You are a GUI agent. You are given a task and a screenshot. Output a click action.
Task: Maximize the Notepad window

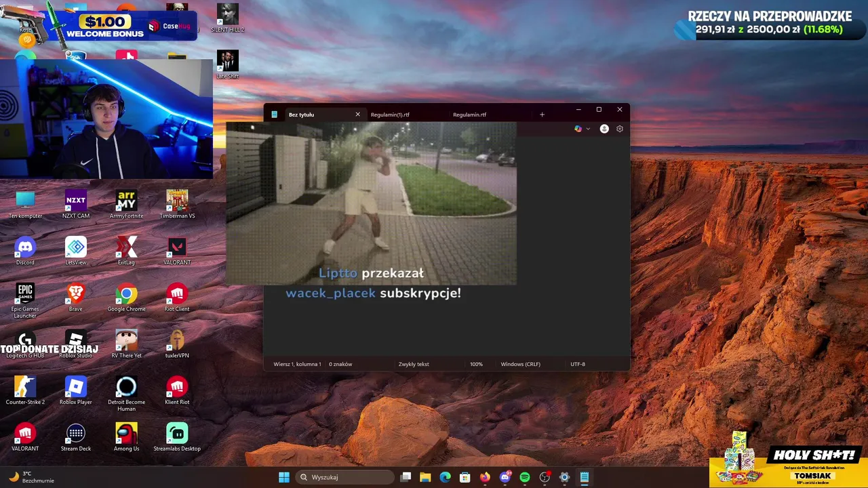coord(599,109)
